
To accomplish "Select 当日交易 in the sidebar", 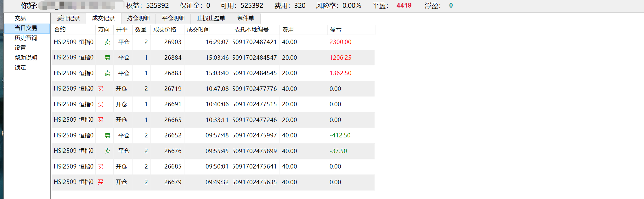I will click(26, 28).
